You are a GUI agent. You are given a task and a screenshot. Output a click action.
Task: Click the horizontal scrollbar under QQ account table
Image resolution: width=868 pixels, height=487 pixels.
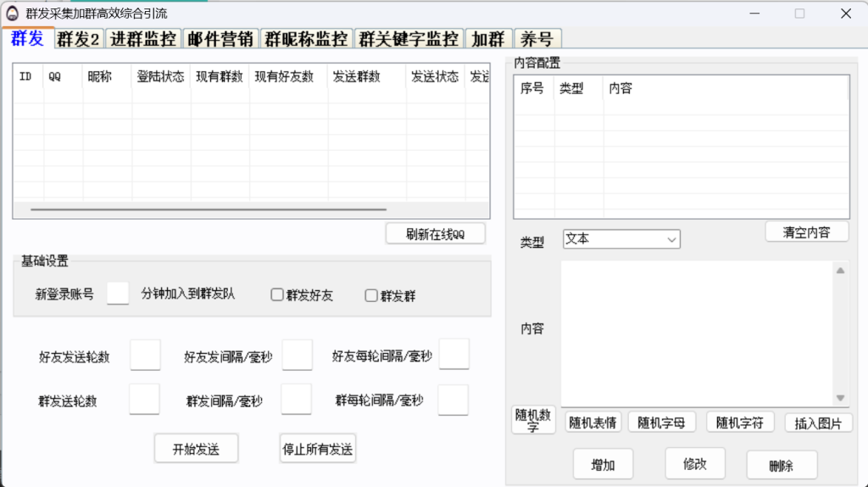tap(209, 210)
